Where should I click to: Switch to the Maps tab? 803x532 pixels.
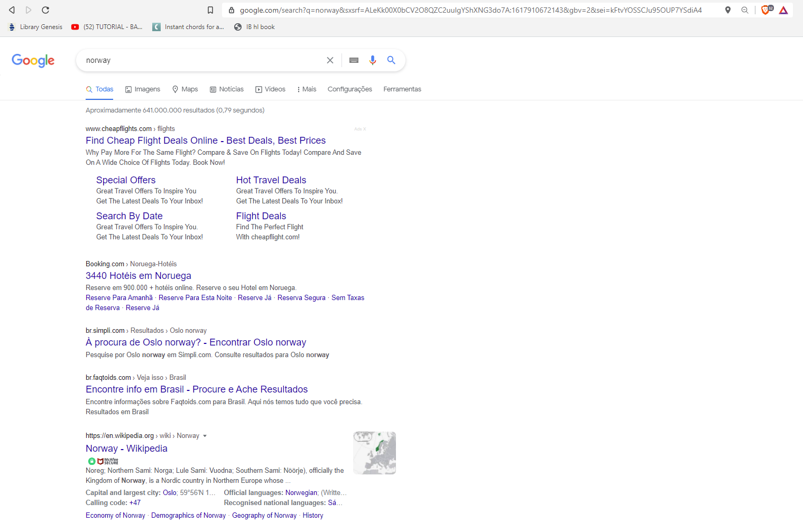(x=185, y=89)
